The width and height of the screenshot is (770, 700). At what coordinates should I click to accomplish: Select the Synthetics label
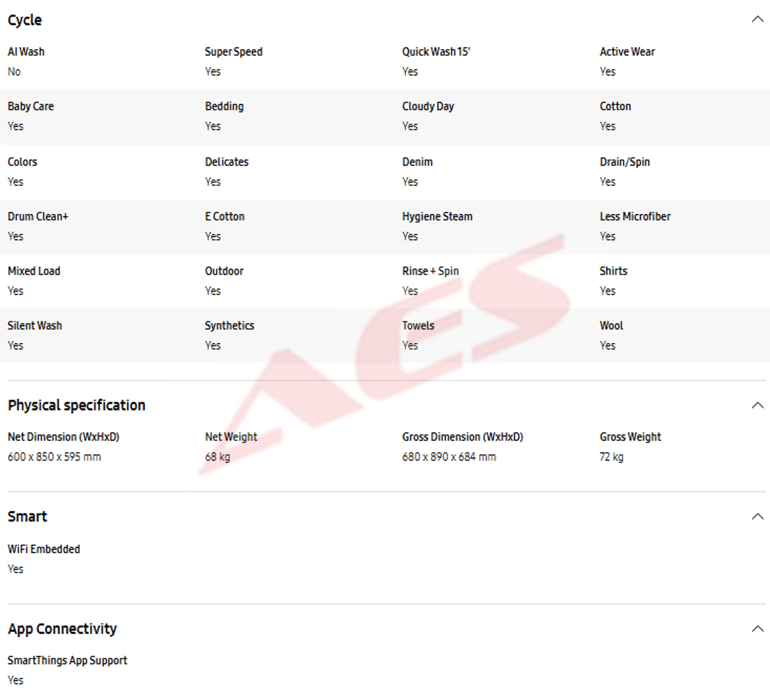229,326
